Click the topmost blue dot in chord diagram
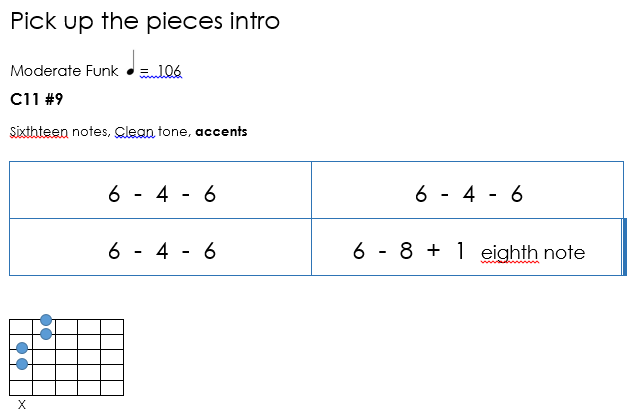Viewport: 635px width, 413px height. pos(46,320)
